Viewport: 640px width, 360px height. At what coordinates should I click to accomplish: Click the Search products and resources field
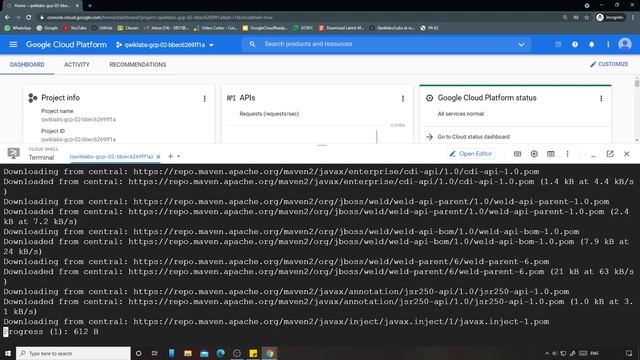[x=388, y=44]
